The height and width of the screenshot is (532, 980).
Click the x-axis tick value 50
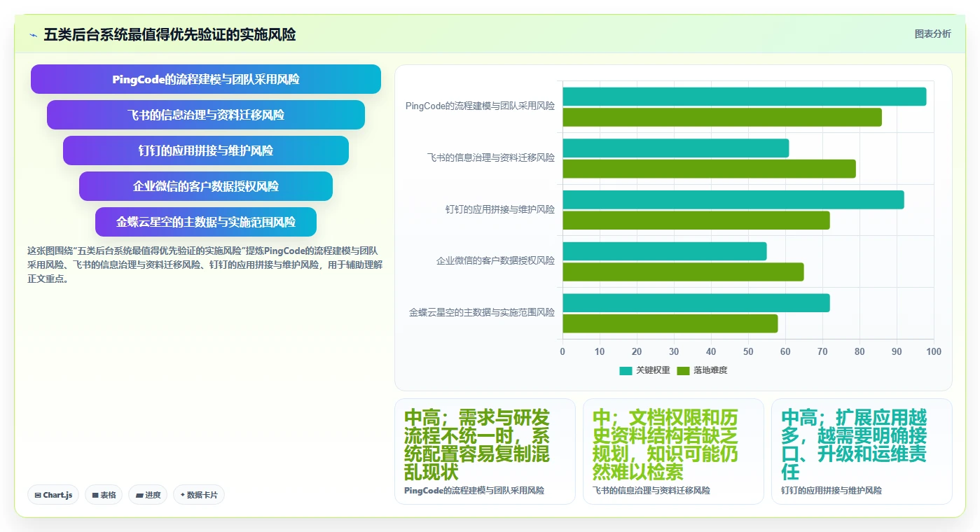click(x=748, y=351)
